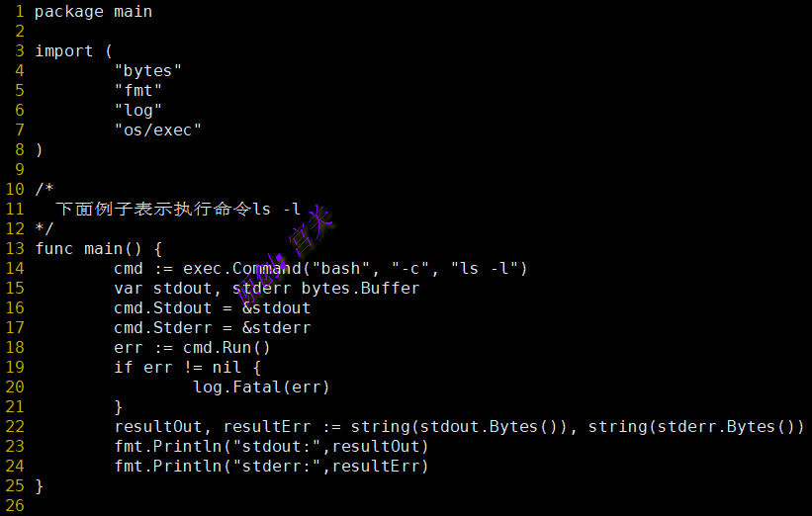Click the &stdout assignment value

click(276, 308)
